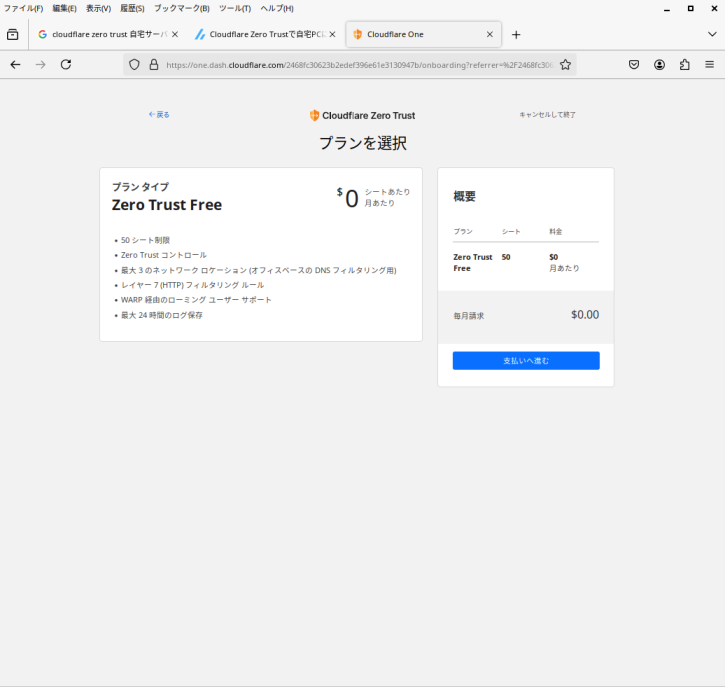Click the レイヤー 7 (HTTP) フィルタリング ルール bullet
725x687 pixels.
[192, 285]
